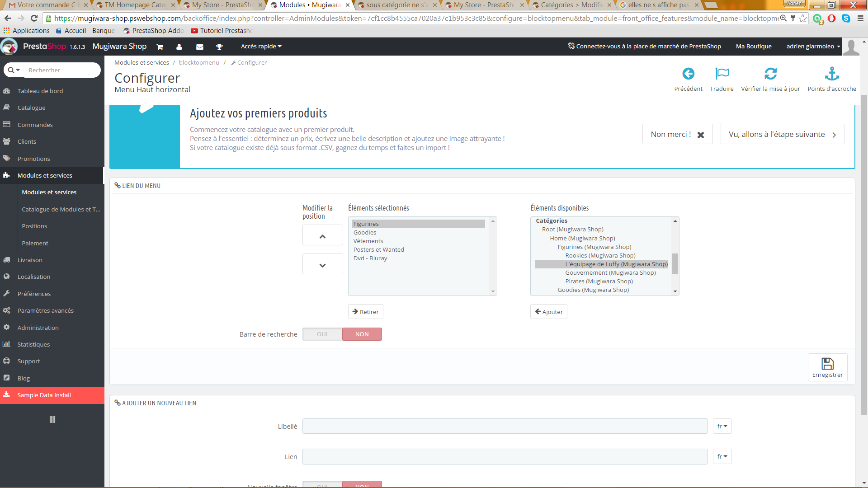Move selected item up in position

coord(322,236)
